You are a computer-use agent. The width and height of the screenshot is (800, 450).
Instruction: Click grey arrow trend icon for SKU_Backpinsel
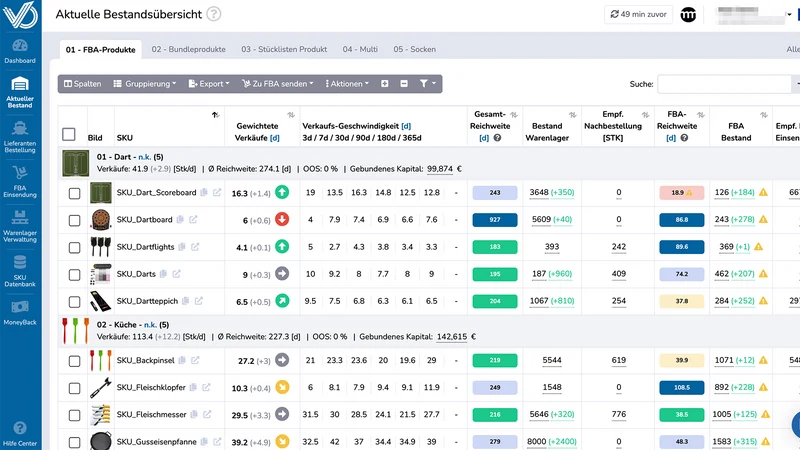[x=282, y=360]
